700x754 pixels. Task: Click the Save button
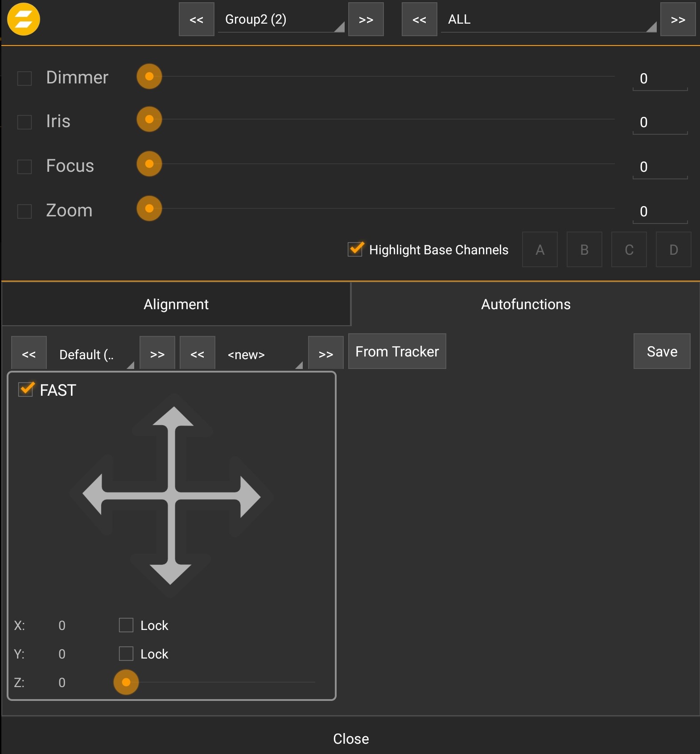pyautogui.click(x=662, y=352)
